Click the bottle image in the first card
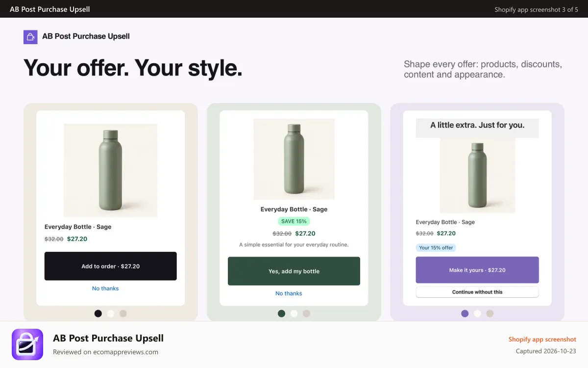The width and height of the screenshot is (588, 368). pyautogui.click(x=111, y=170)
